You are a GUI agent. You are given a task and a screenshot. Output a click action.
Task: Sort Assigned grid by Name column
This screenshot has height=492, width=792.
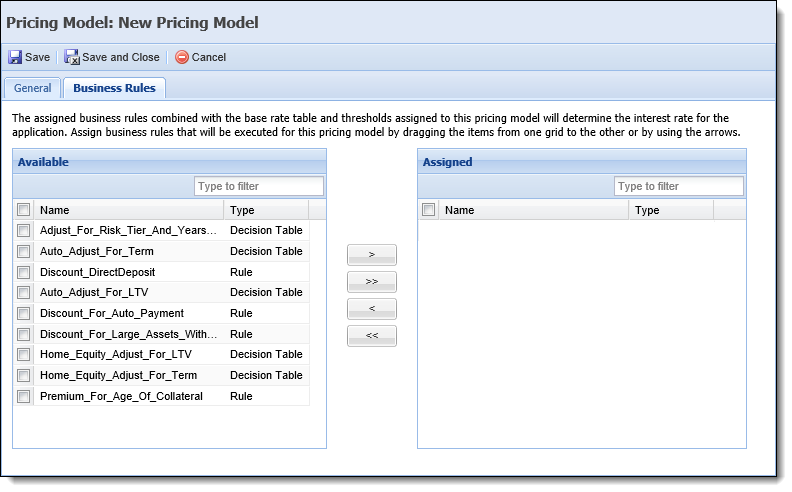pos(534,210)
